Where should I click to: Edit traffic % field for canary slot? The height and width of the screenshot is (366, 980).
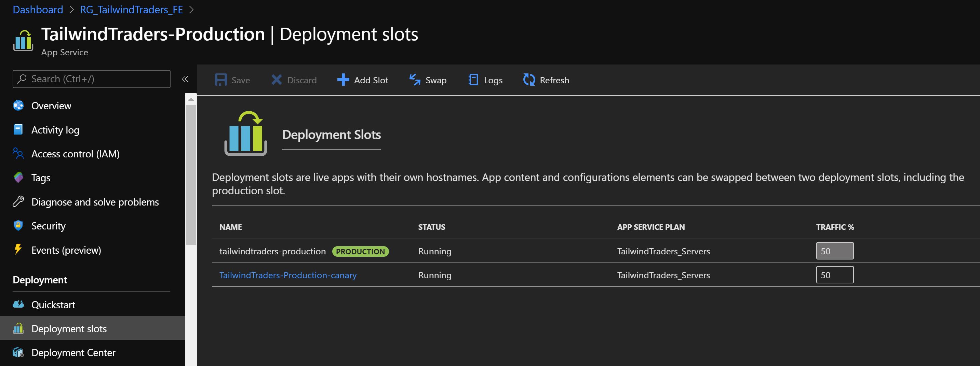click(835, 275)
